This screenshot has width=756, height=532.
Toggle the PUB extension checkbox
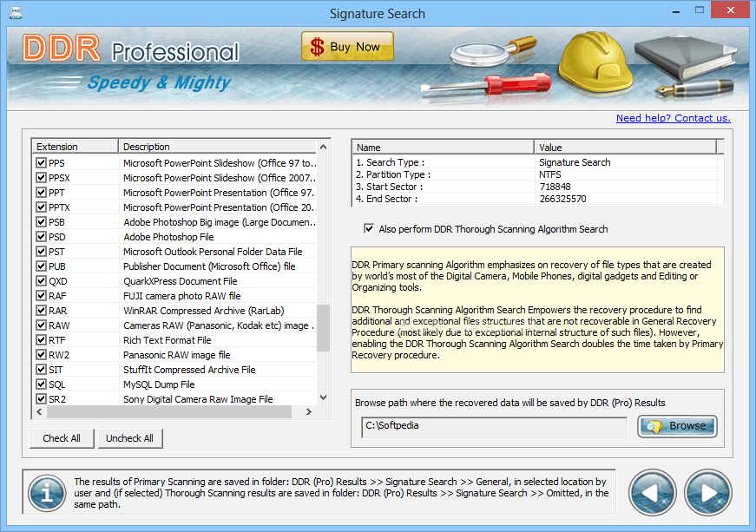coord(41,266)
